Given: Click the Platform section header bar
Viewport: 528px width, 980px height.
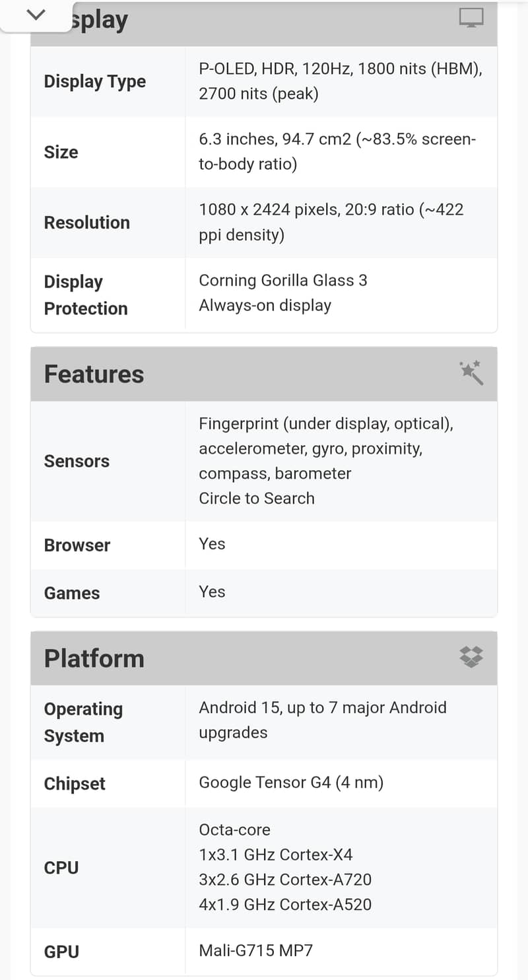Looking at the screenshot, I should coord(264,658).
